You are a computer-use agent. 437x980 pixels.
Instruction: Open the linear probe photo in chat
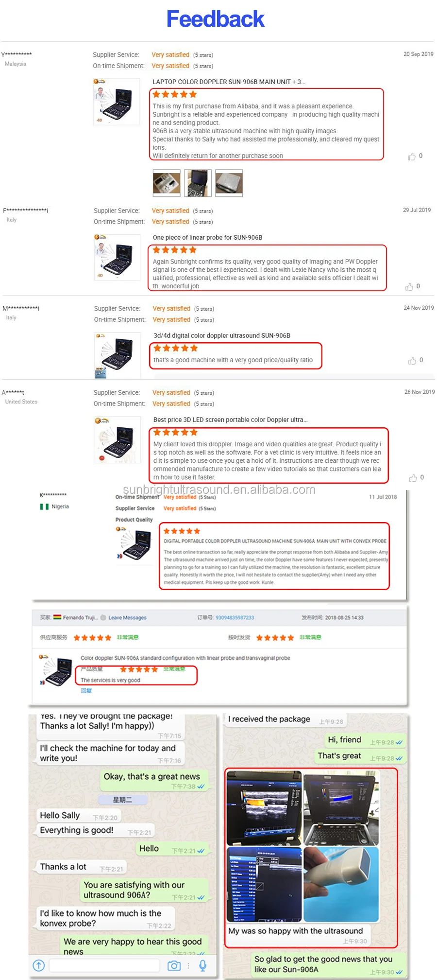pos(341,884)
